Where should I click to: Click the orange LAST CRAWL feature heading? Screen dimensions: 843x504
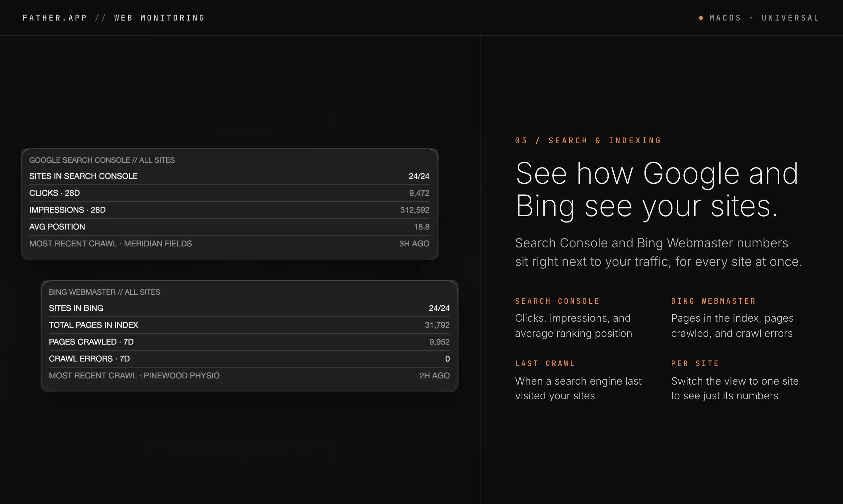click(545, 363)
